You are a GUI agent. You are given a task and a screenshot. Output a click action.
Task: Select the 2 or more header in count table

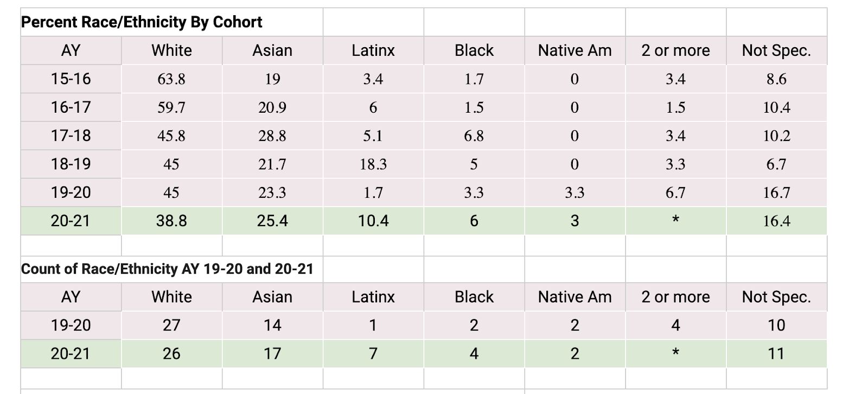pyautogui.click(x=676, y=297)
